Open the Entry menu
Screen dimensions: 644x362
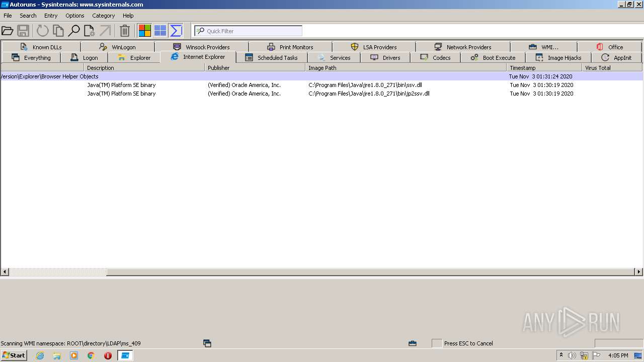tap(51, 16)
